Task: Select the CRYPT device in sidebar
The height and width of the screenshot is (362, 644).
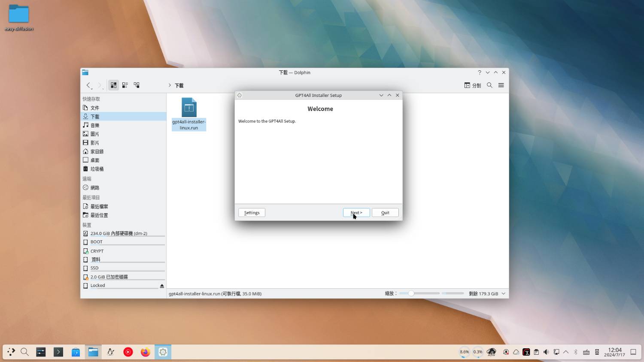Action: point(124,251)
